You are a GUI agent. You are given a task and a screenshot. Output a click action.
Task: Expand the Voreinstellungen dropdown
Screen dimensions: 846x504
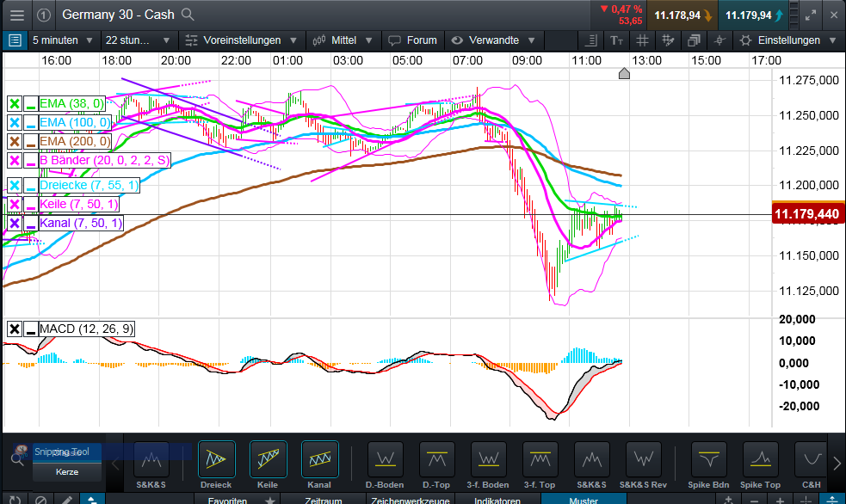[x=244, y=40]
